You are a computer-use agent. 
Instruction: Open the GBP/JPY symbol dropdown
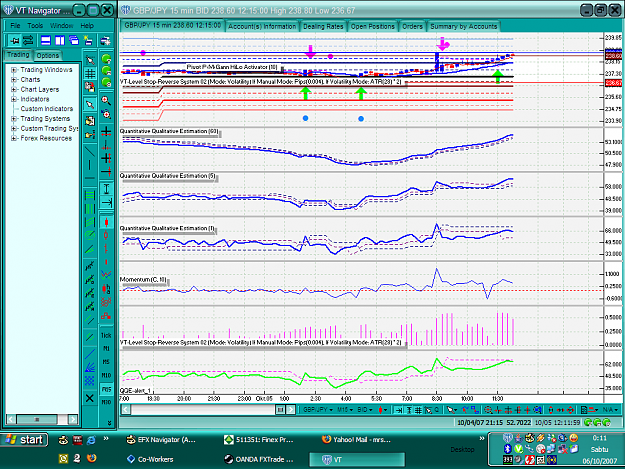317,410
